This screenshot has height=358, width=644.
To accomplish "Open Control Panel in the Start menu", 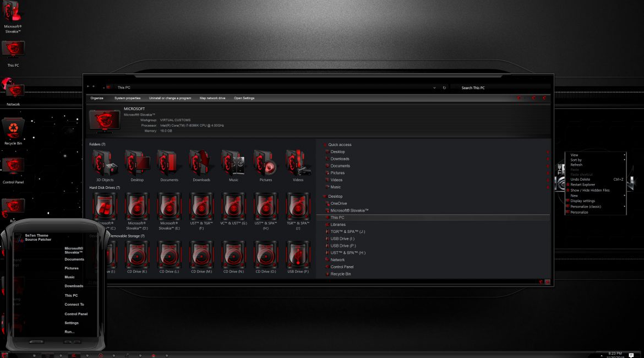I will tap(76, 314).
